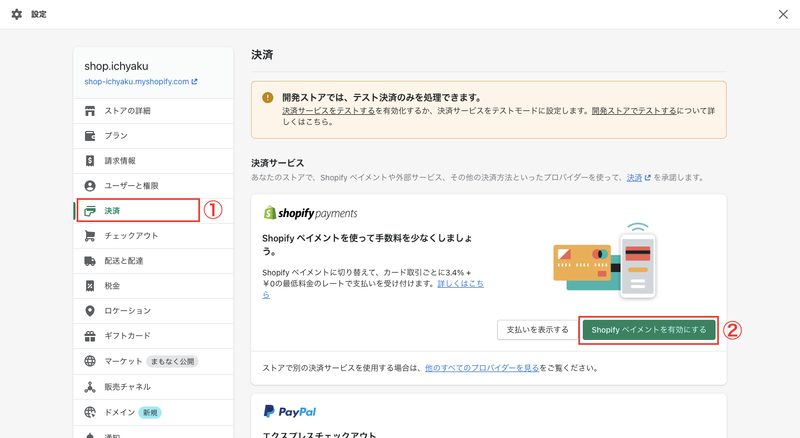Screen dimensions: 800x438
Task: Select the 決済 menu item
Action: click(153, 211)
